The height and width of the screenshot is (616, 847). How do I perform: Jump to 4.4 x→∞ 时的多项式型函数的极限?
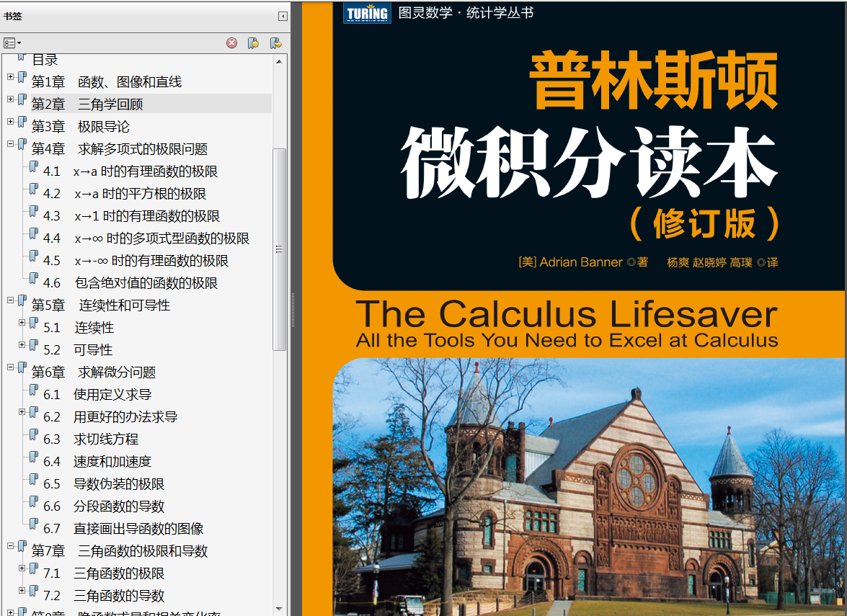tap(146, 238)
